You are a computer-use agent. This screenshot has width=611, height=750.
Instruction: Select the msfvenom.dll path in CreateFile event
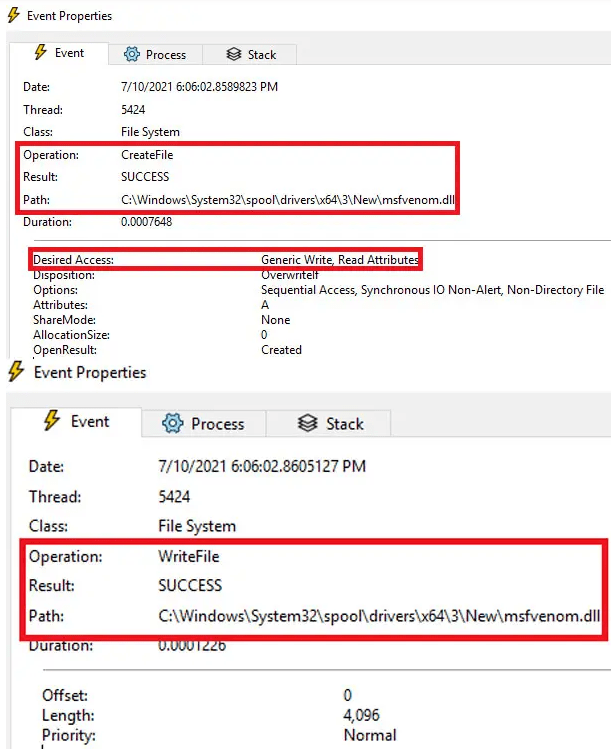coord(288,199)
